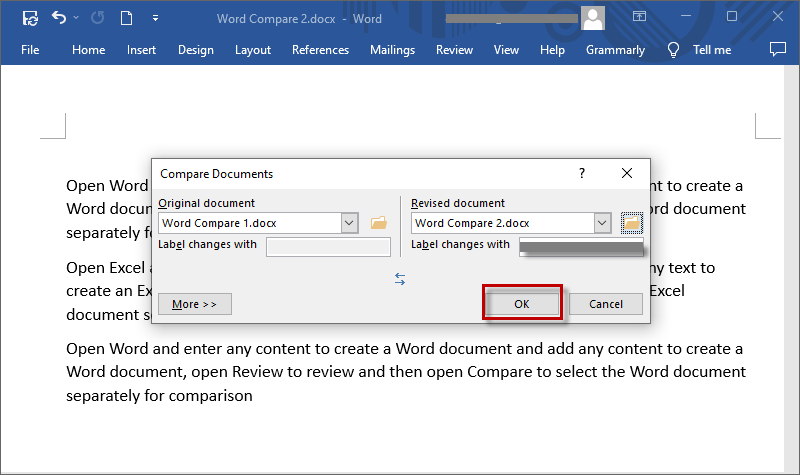Click the user account avatar
The height and width of the screenshot is (475, 800).
coord(593,18)
